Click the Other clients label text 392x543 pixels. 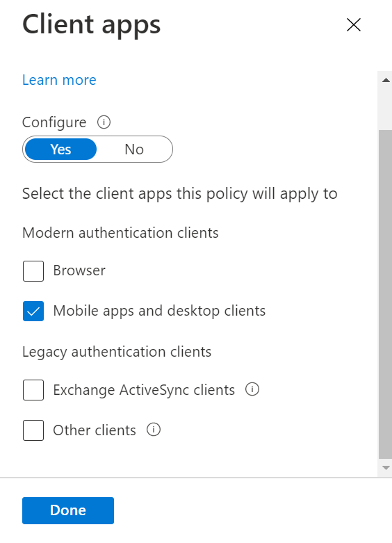coord(95,430)
